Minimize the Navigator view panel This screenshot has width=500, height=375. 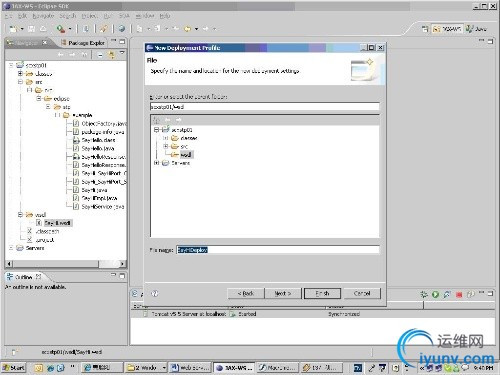coord(114,41)
